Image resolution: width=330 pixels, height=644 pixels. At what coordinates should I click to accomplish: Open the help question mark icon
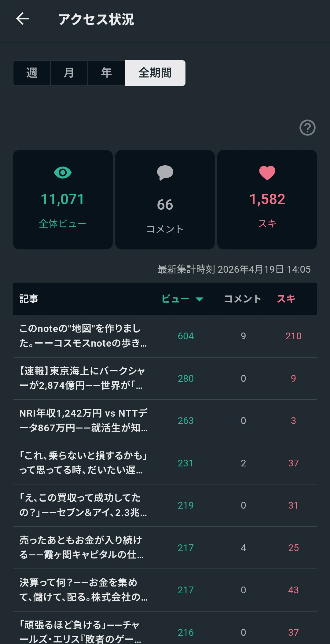click(307, 128)
